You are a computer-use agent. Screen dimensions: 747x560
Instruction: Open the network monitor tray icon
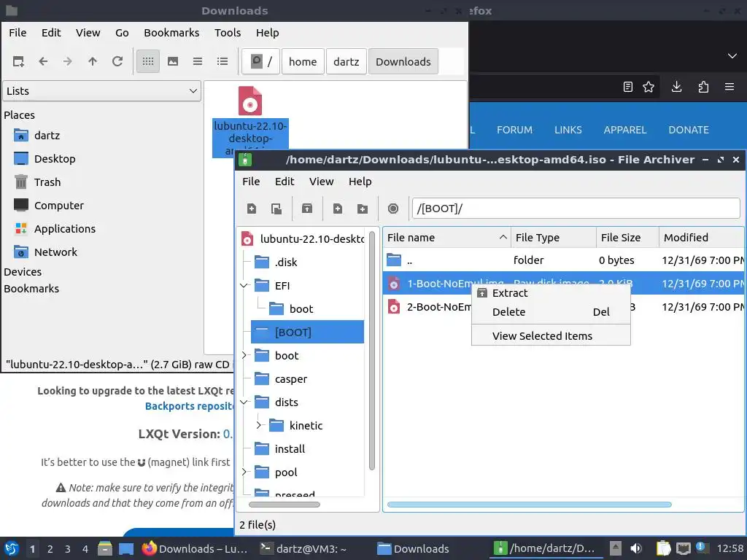684,548
